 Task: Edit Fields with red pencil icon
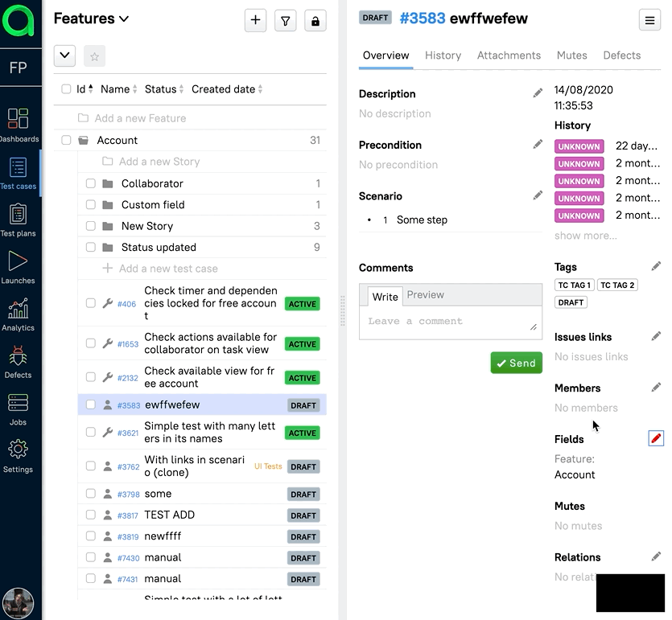pos(656,438)
